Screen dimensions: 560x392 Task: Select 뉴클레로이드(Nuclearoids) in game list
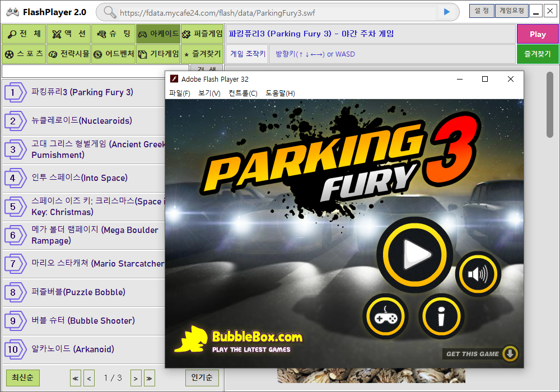coord(84,121)
